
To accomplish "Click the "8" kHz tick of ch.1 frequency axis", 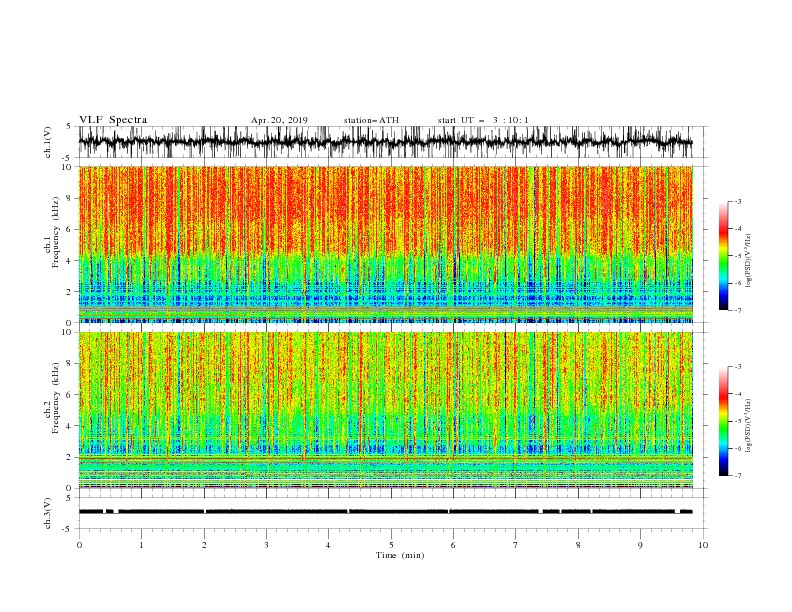I will (x=70, y=198).
